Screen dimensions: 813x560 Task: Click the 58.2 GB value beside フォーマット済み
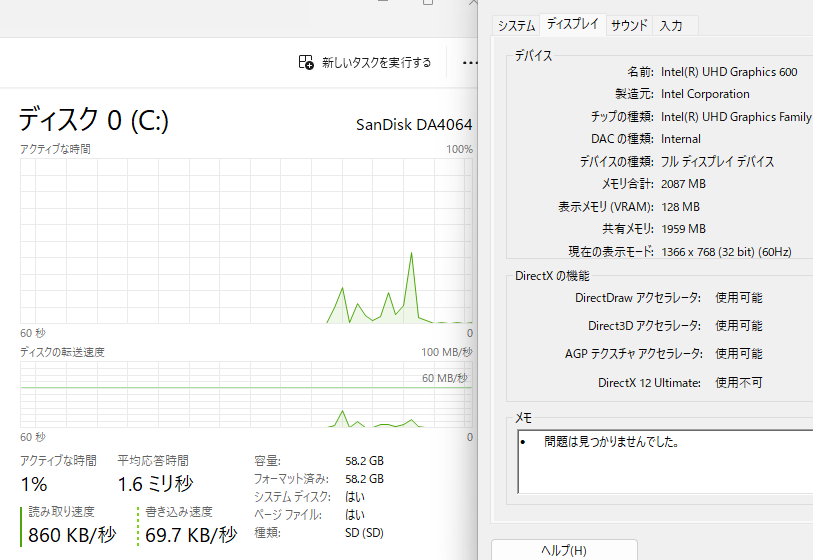[365, 479]
